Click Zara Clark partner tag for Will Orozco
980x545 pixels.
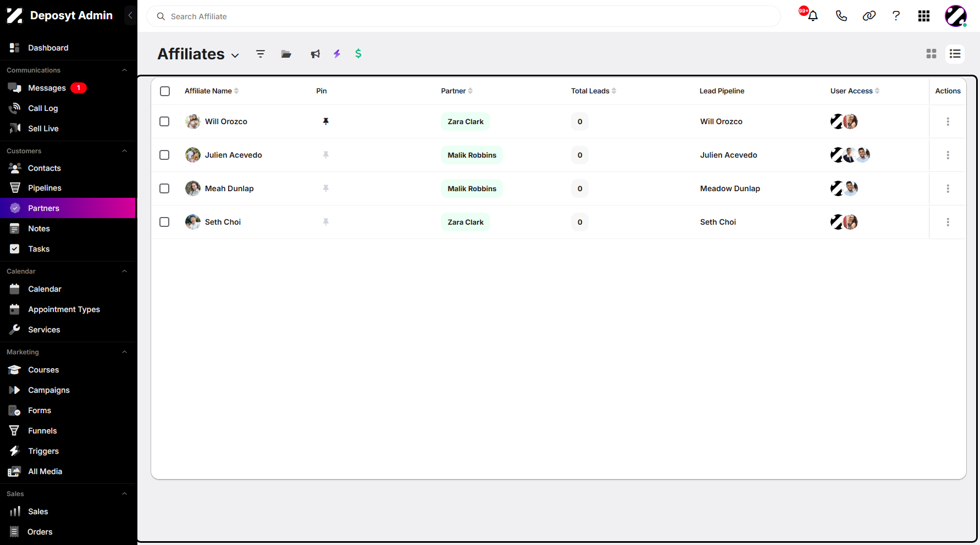pos(466,121)
